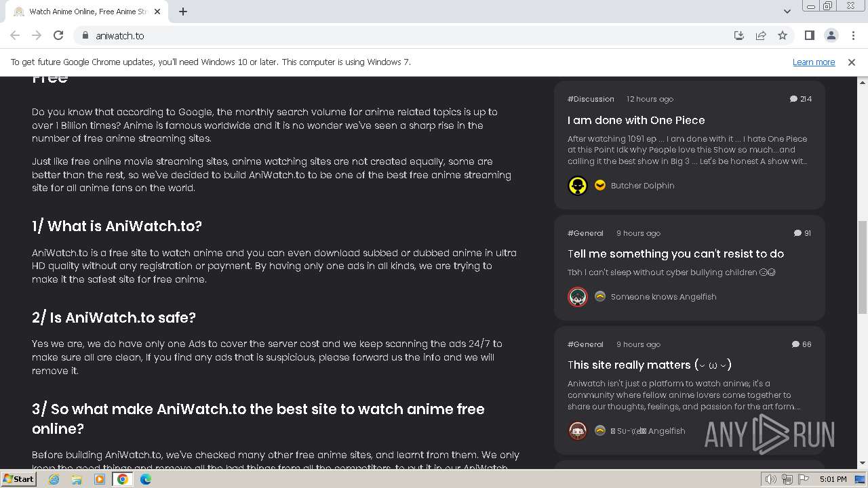
Task: Open a new browser tab
Action: (183, 12)
